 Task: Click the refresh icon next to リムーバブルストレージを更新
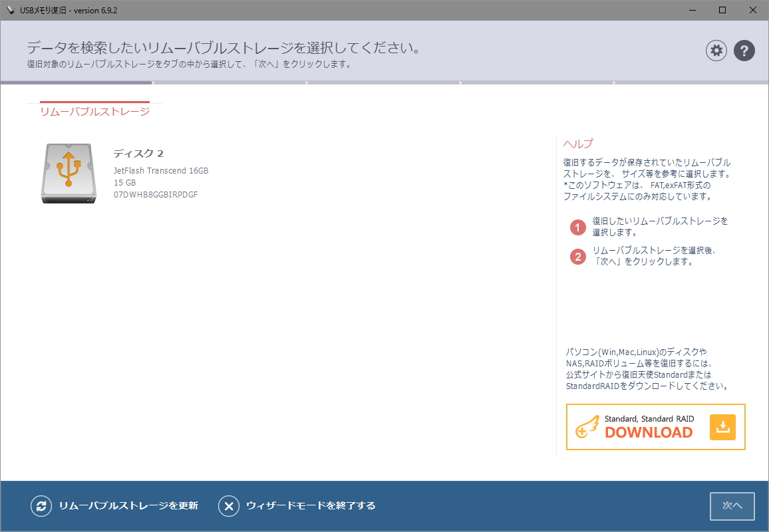pyautogui.click(x=41, y=506)
